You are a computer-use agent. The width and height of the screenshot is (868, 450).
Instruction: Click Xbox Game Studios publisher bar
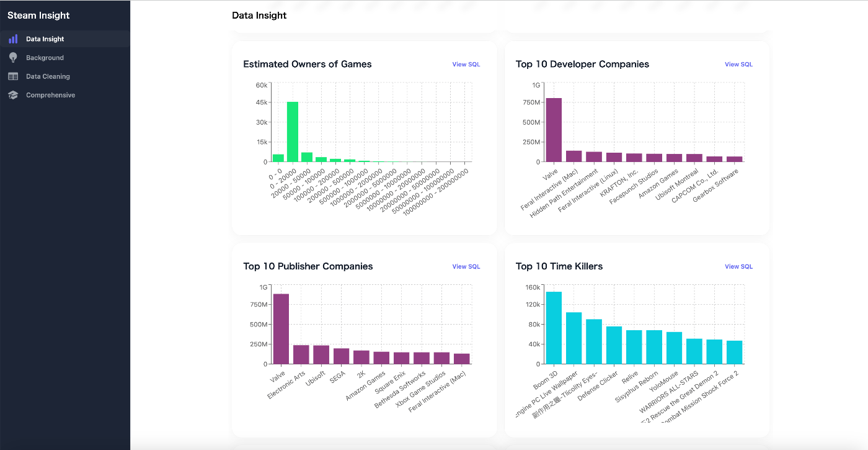[x=441, y=358]
